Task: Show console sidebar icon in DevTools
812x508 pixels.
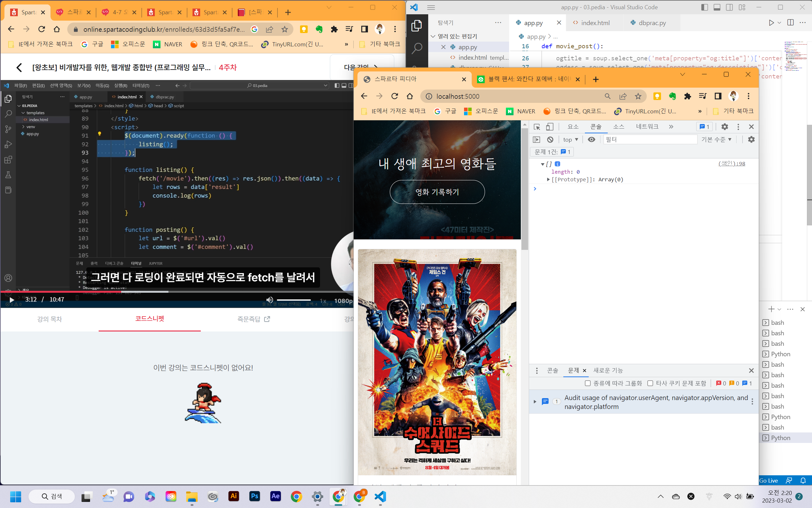Action: [x=537, y=139]
